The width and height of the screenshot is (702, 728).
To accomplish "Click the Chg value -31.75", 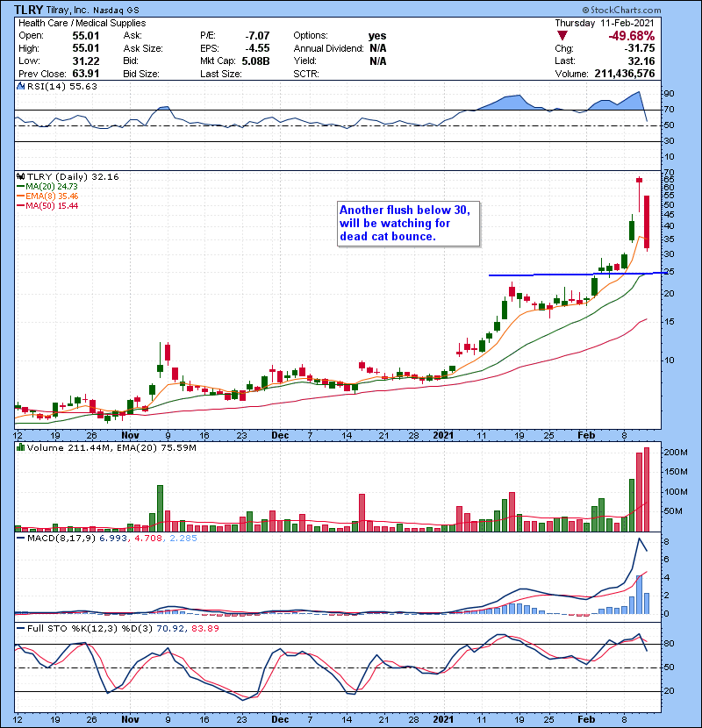I will point(640,48).
